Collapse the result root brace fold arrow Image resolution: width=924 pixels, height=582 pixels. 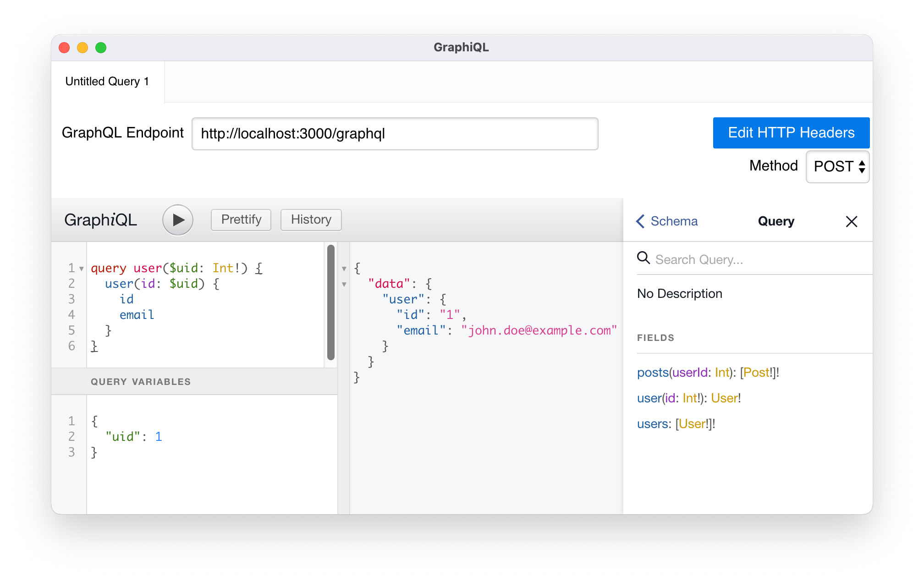click(x=344, y=269)
